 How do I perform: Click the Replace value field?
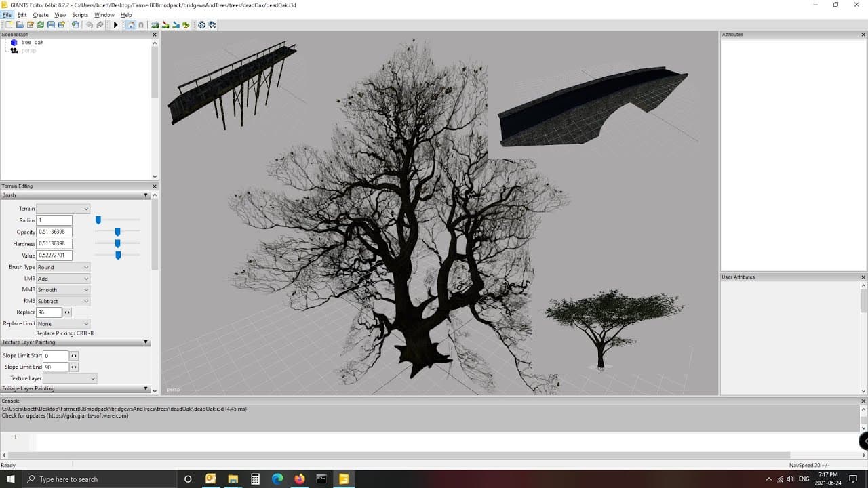click(x=49, y=312)
